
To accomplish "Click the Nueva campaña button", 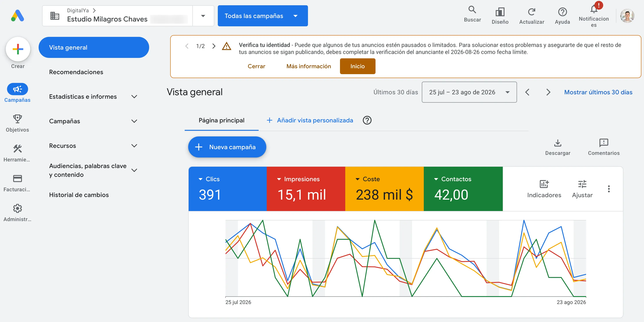I will [227, 147].
